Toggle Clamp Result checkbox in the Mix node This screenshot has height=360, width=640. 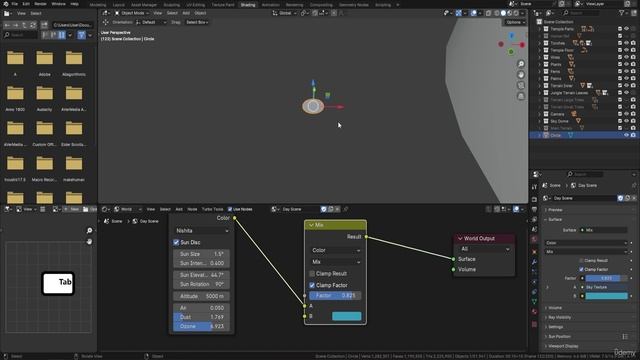(312, 273)
